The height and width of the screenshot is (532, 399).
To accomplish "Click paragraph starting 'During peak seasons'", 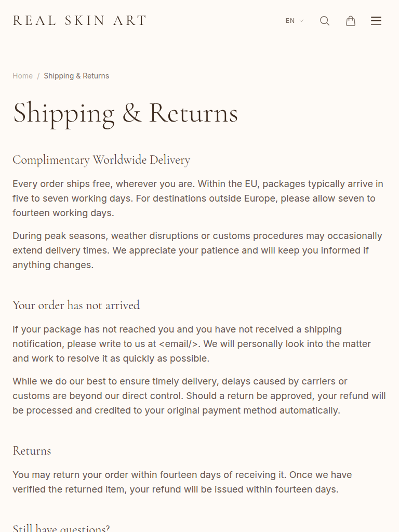I will point(197,250).
